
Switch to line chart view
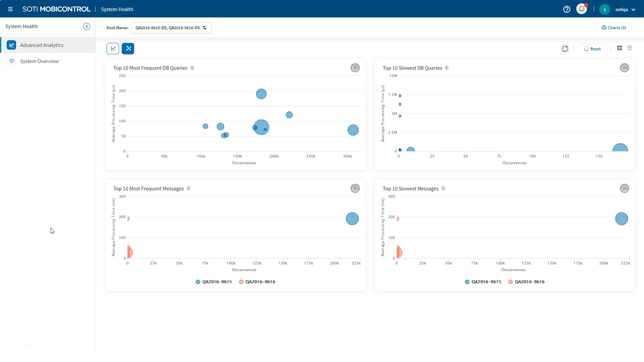[113, 49]
